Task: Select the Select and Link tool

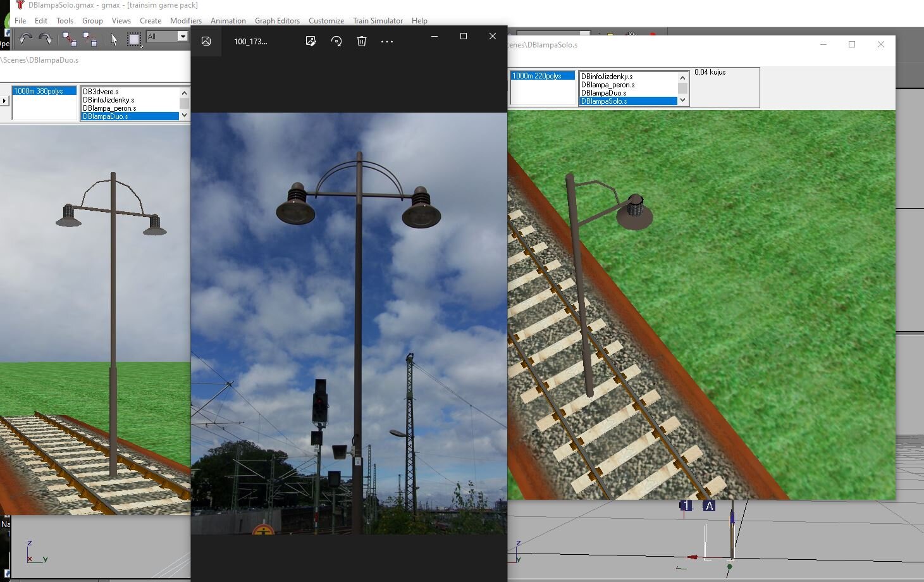Action: point(70,40)
